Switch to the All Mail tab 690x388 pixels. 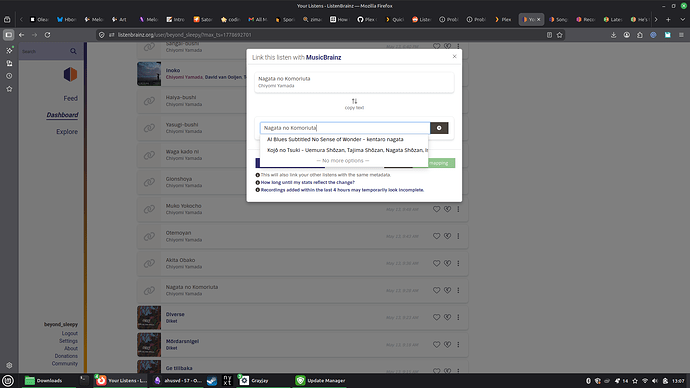[258, 19]
